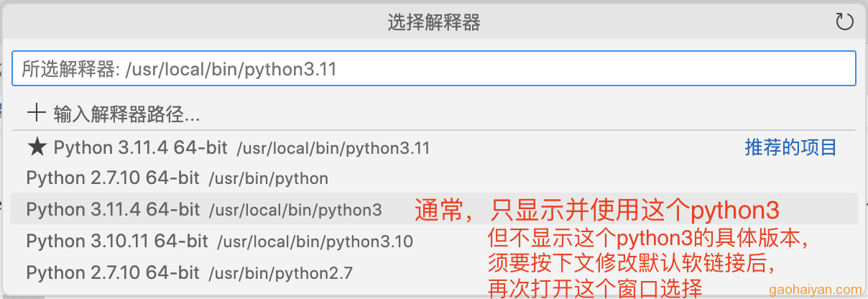Select Python 3.11.4 64-bit with the star
This screenshot has width=868, height=299.
click(x=434, y=148)
